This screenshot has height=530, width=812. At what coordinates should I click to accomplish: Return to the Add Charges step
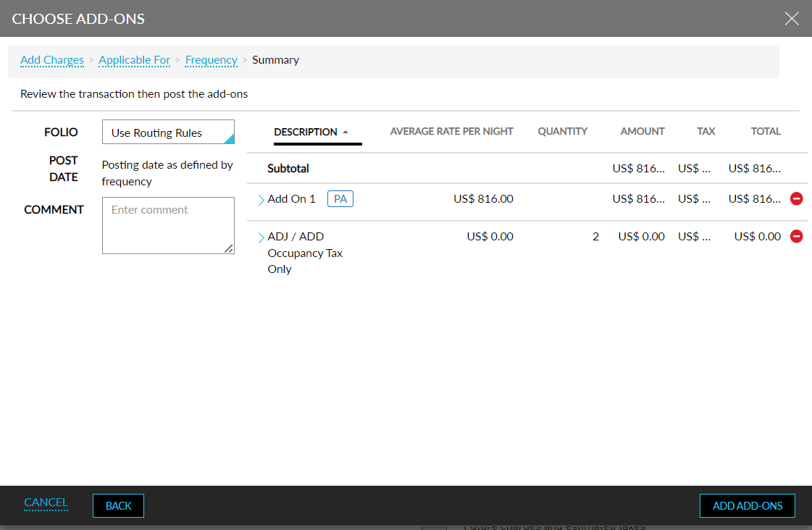click(51, 59)
